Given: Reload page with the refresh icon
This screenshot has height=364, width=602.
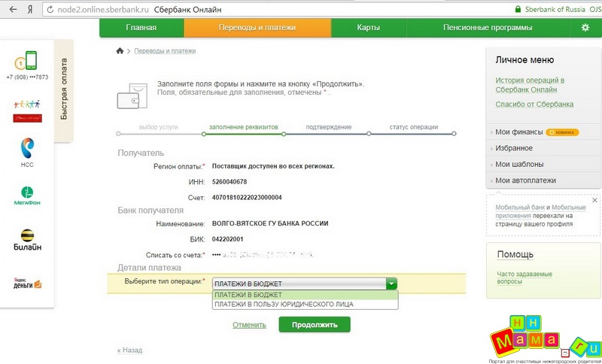Looking at the screenshot, I should (x=50, y=10).
